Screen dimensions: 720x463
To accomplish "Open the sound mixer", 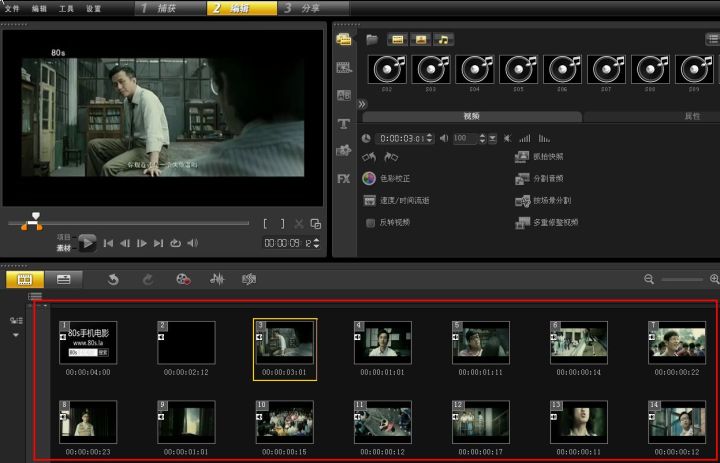I will click(217, 279).
